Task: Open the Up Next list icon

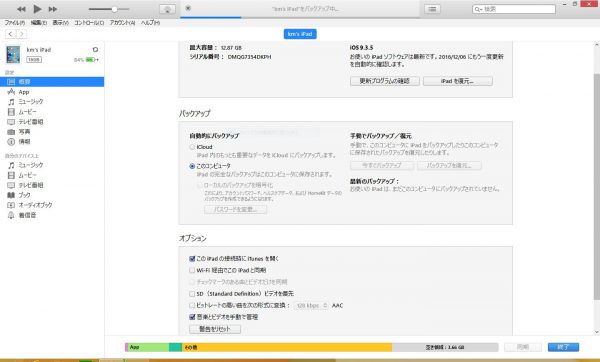Action: 432,9
